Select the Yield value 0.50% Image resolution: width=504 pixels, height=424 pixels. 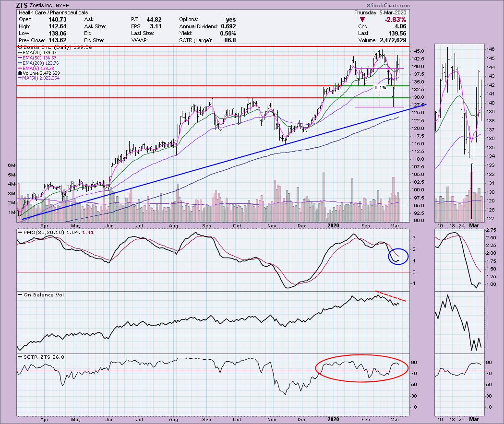(x=228, y=34)
